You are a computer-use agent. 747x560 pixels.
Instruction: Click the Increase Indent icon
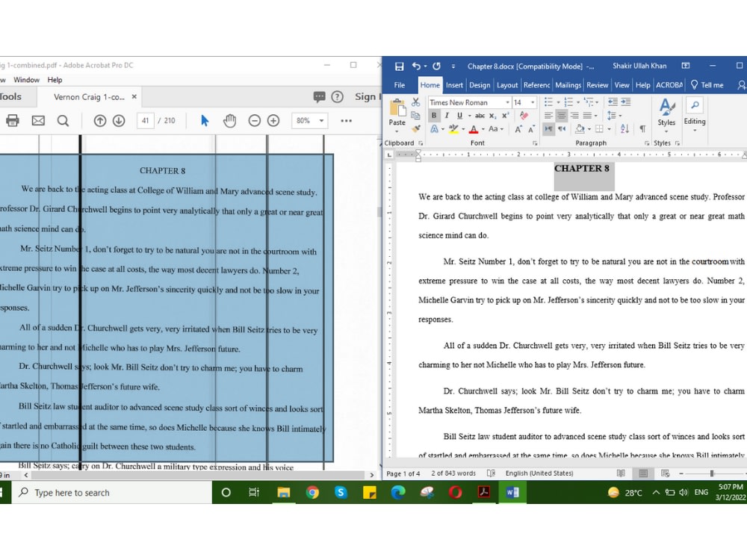pos(626,102)
